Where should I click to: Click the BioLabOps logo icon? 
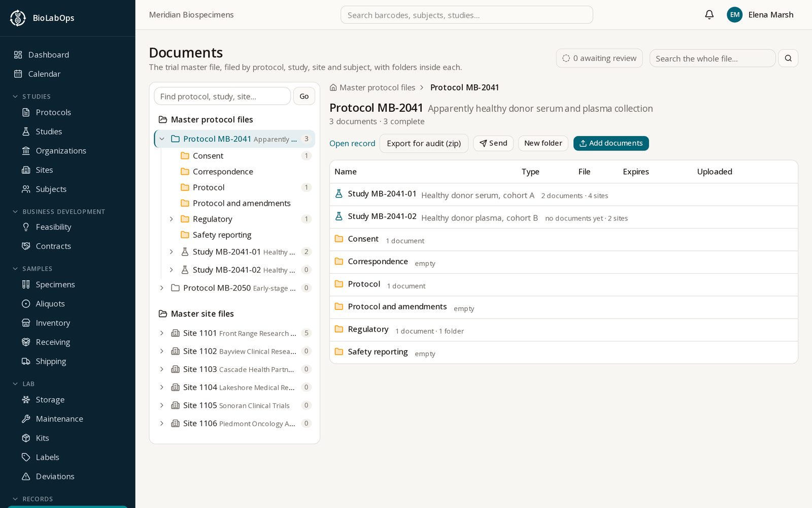click(x=18, y=18)
